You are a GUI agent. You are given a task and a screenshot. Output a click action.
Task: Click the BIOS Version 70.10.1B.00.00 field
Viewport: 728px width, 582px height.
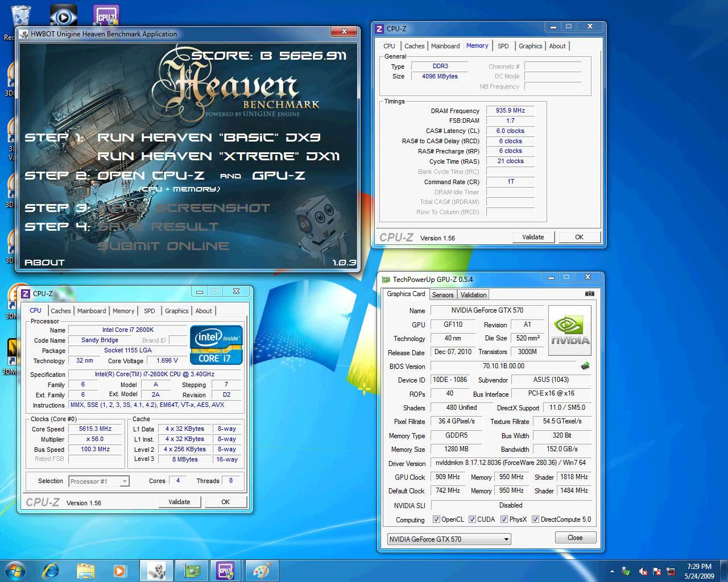503,366
